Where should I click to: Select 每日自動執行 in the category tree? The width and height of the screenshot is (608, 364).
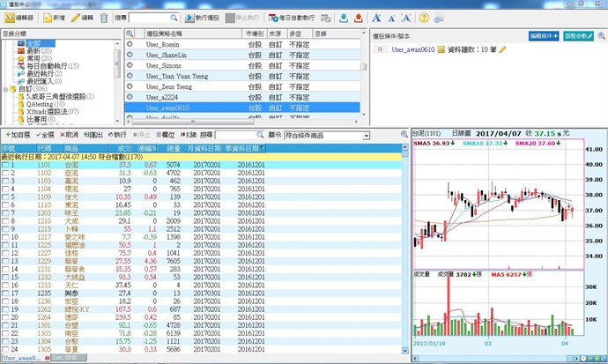47,66
